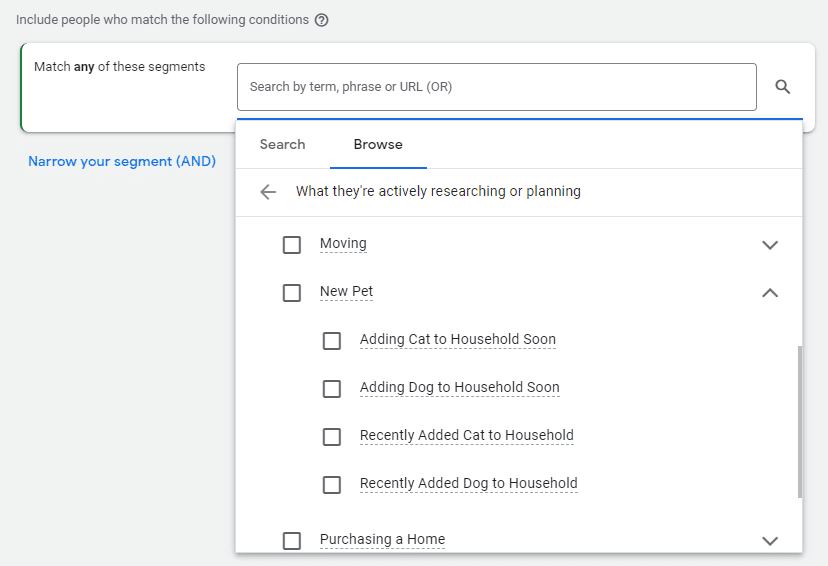Switch to the Search tab
The image size is (828, 566).
tap(283, 145)
